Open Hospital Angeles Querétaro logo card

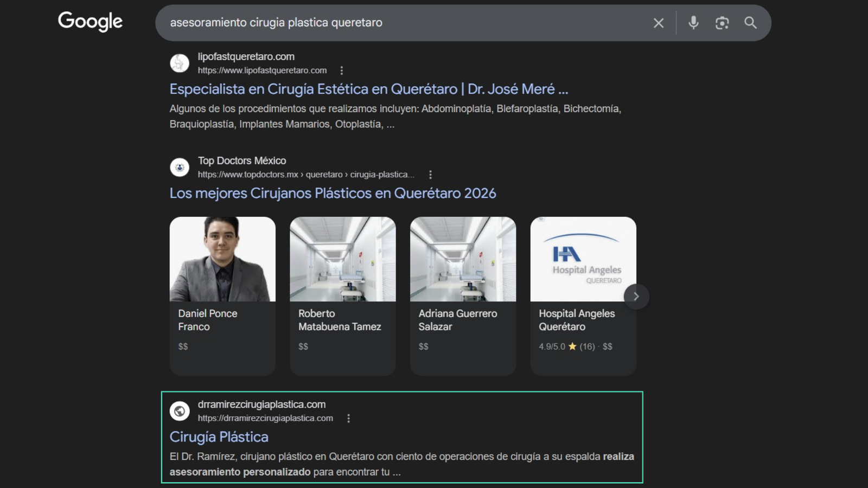pyautogui.click(x=583, y=259)
